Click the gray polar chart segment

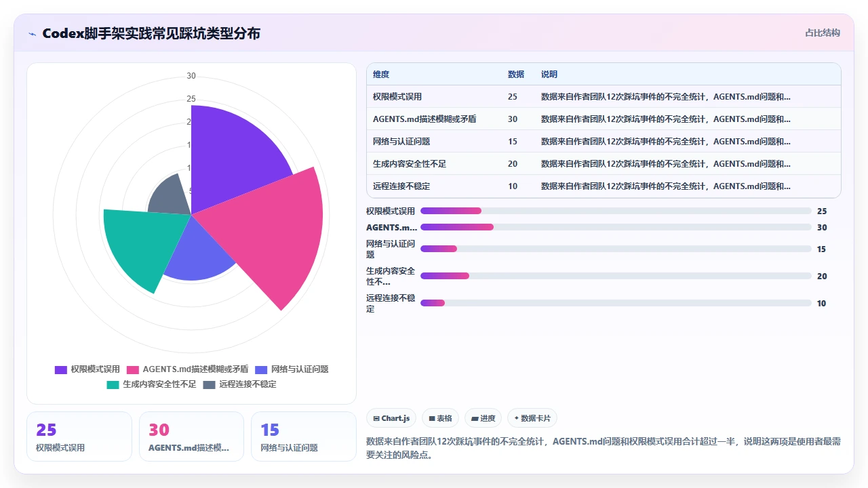tap(170, 197)
